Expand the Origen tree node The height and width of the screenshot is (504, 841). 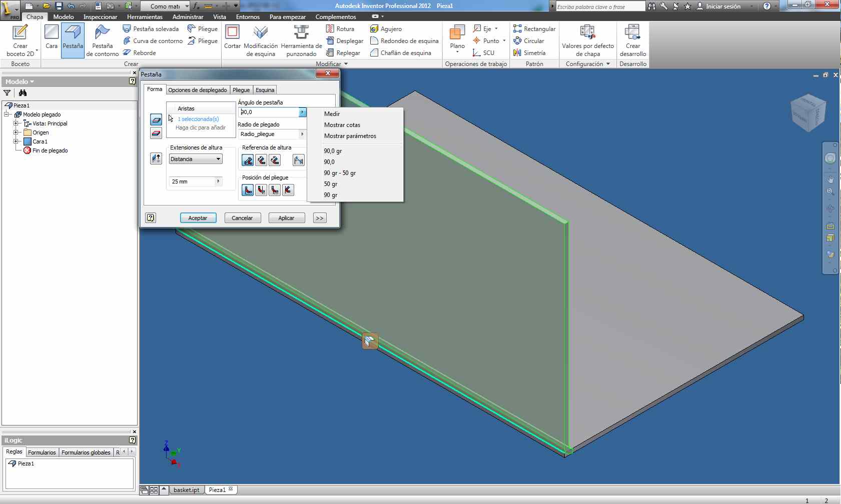pyautogui.click(x=16, y=132)
